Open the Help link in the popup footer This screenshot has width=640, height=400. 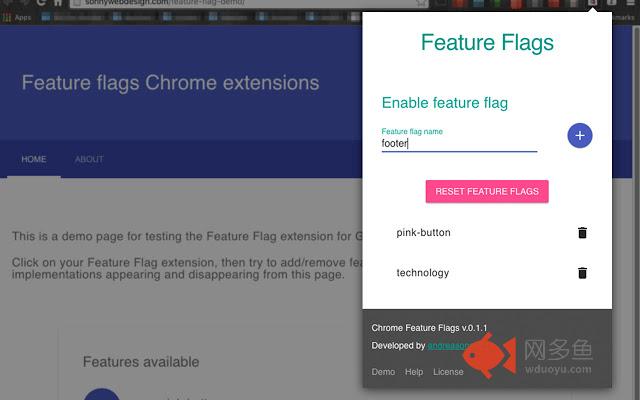pyautogui.click(x=414, y=372)
